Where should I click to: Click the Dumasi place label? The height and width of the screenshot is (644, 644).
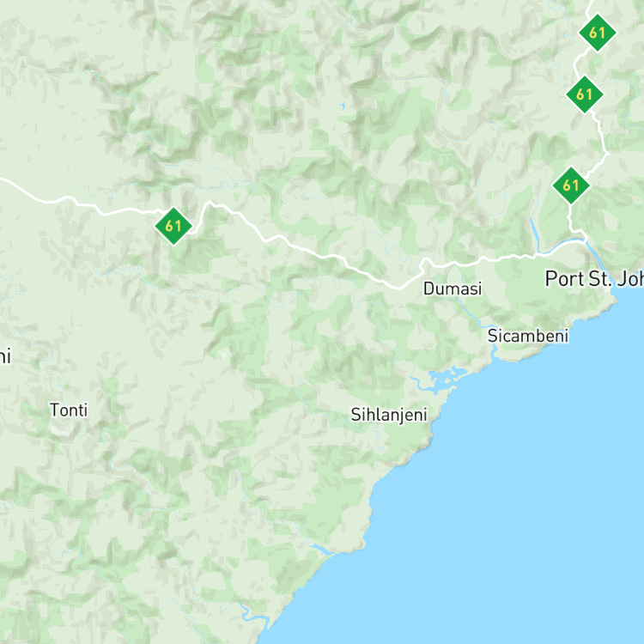[453, 289]
